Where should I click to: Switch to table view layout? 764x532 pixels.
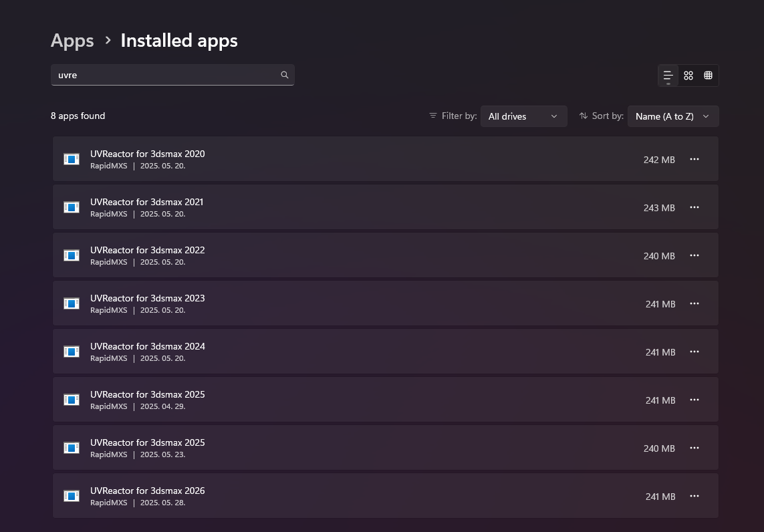(x=708, y=76)
